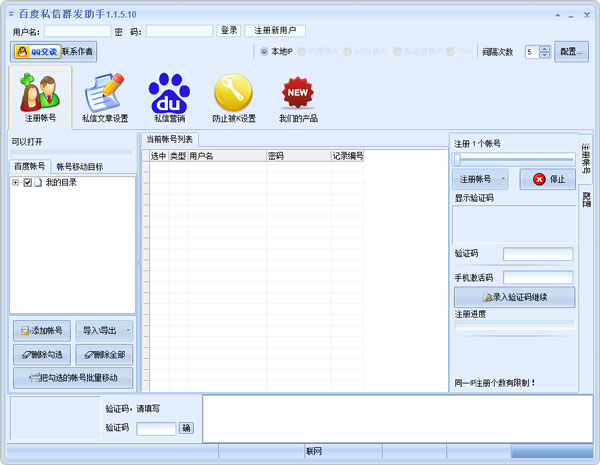Click the large log text area at bottom
The width and height of the screenshot is (600, 465).
pyautogui.click(x=398, y=419)
